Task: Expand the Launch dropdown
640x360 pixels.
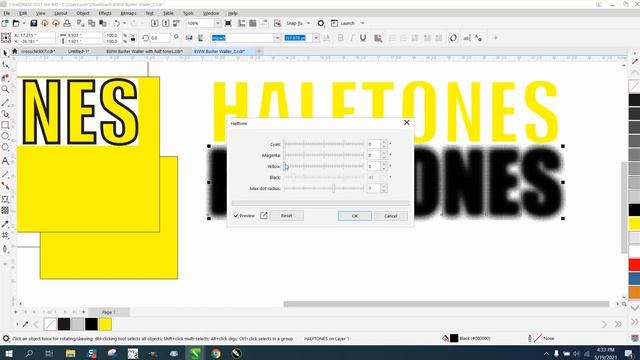Action: click(x=362, y=23)
